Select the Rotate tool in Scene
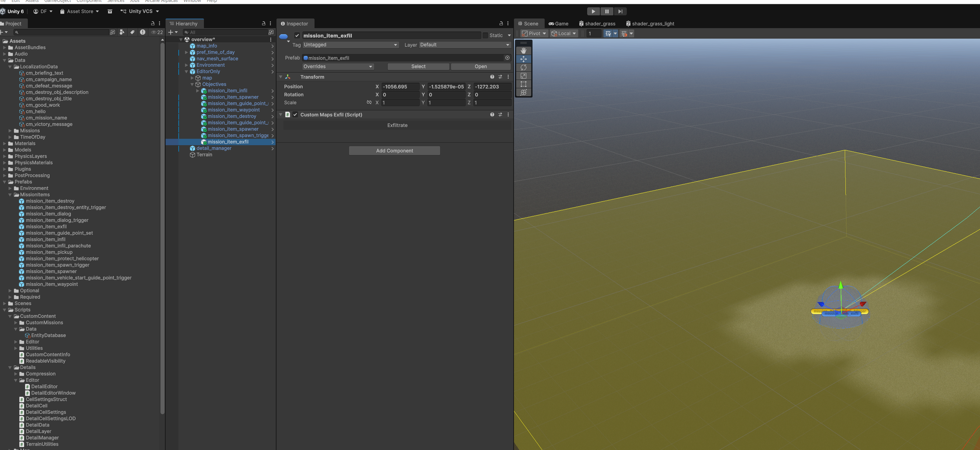 523,67
